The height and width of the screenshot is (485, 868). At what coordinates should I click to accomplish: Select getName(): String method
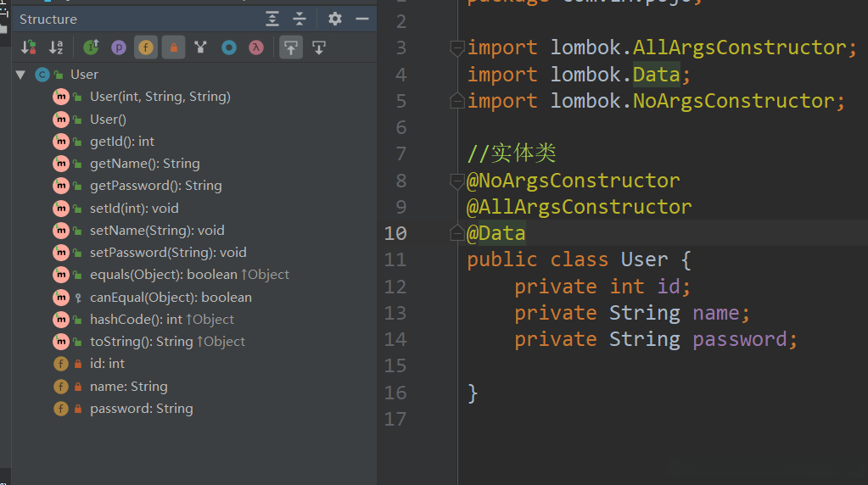(144, 164)
